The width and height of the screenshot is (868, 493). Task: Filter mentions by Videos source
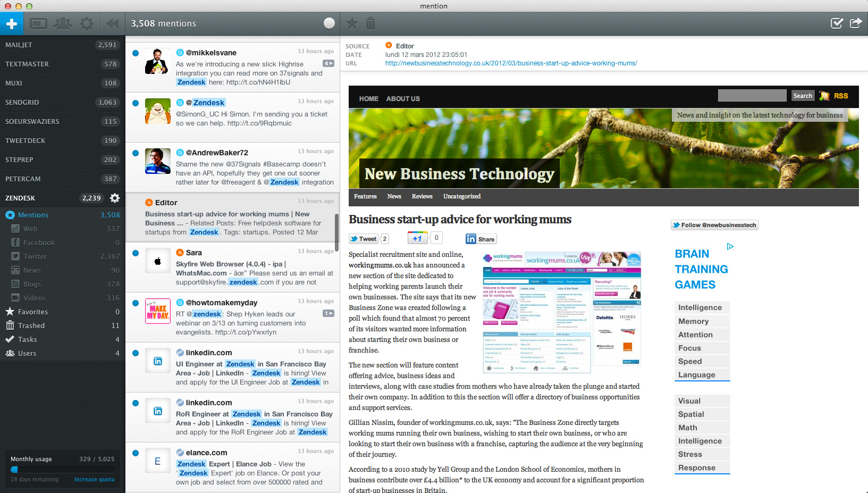(62, 298)
